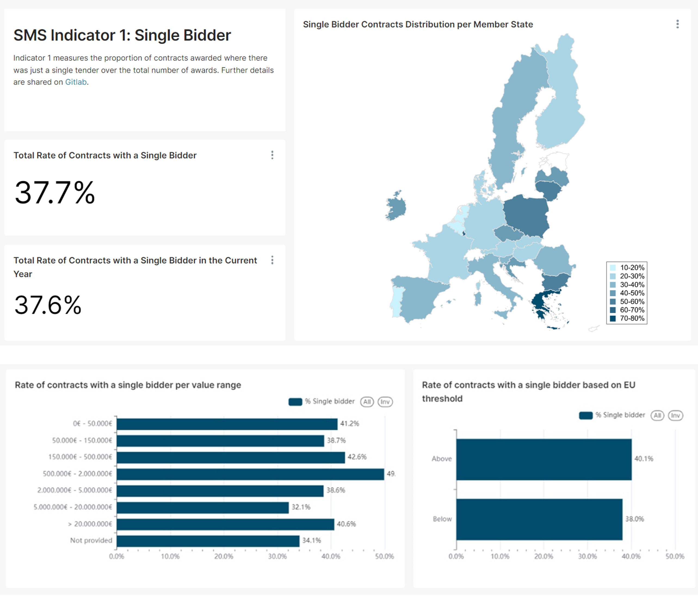Screen dimensions: 698x616
Task: Open options menu on map card
Action: click(x=678, y=24)
